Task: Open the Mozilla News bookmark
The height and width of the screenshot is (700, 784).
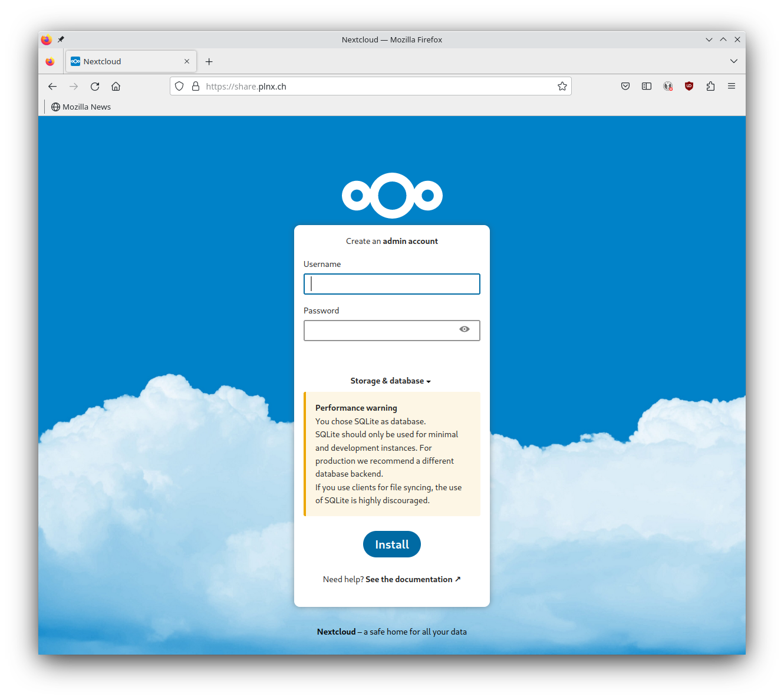Action: [x=81, y=107]
